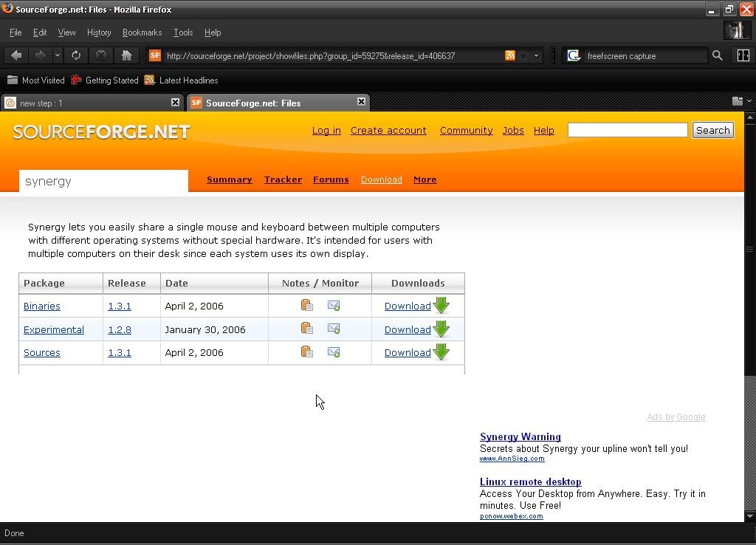Open release notes icon for the Binaries package
The width and height of the screenshot is (756, 545).
306,305
